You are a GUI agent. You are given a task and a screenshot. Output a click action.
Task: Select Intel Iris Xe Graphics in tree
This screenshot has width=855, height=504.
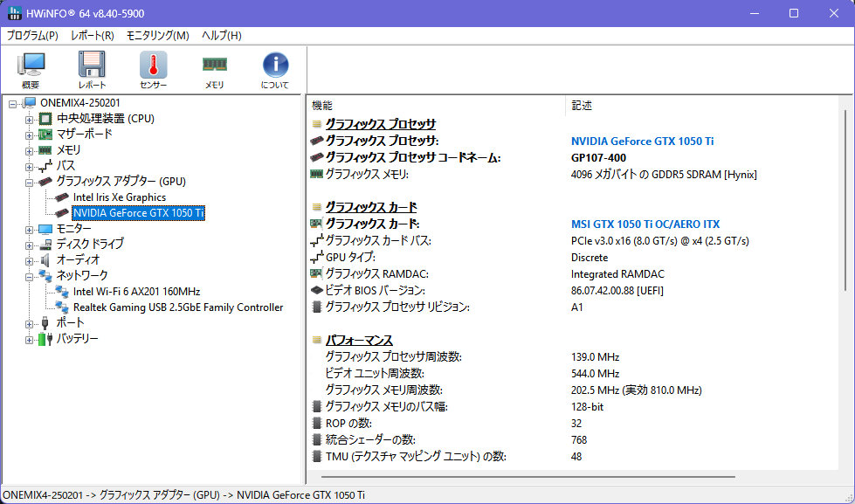coord(119,197)
